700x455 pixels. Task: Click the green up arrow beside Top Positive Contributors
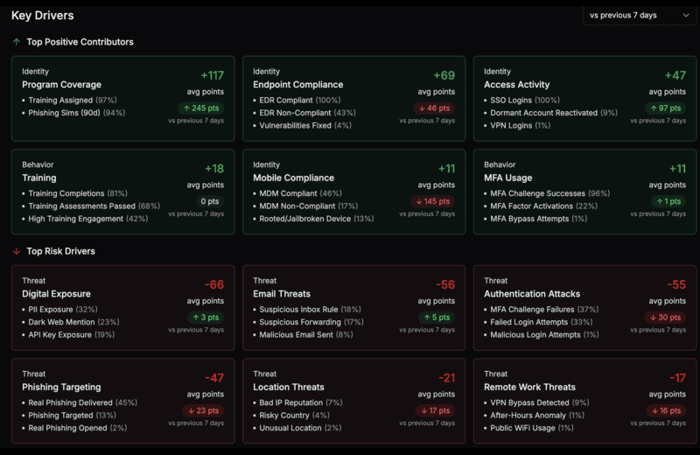16,42
